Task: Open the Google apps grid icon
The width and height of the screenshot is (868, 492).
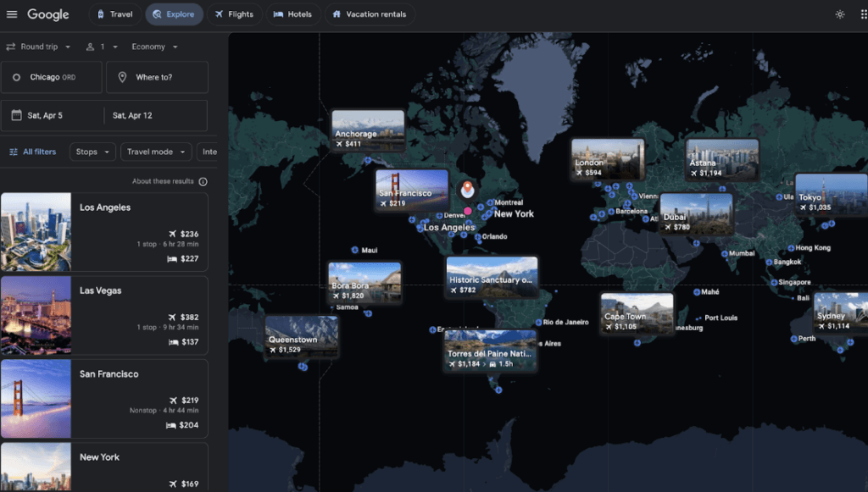Action: point(863,14)
